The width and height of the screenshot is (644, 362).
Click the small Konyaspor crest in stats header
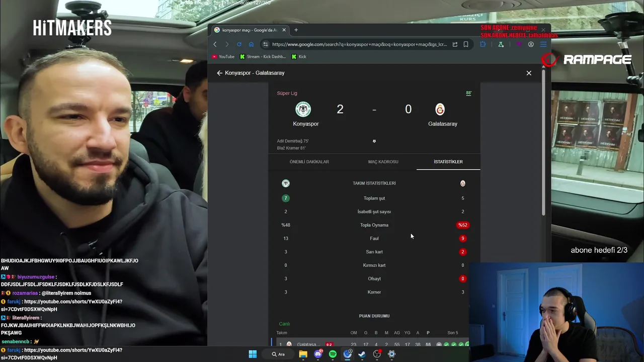(x=286, y=184)
